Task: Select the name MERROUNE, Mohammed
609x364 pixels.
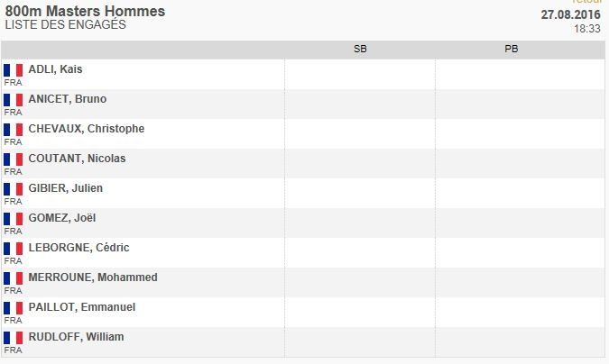Action: point(93,278)
